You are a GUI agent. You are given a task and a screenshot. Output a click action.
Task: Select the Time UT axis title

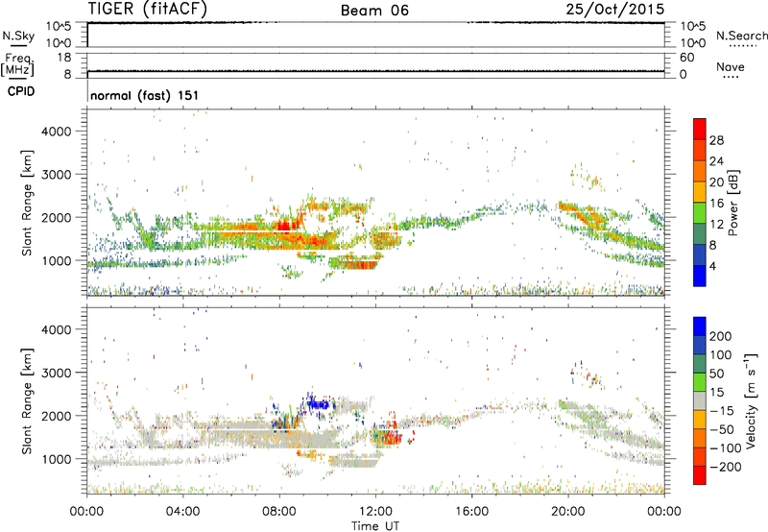point(375,526)
